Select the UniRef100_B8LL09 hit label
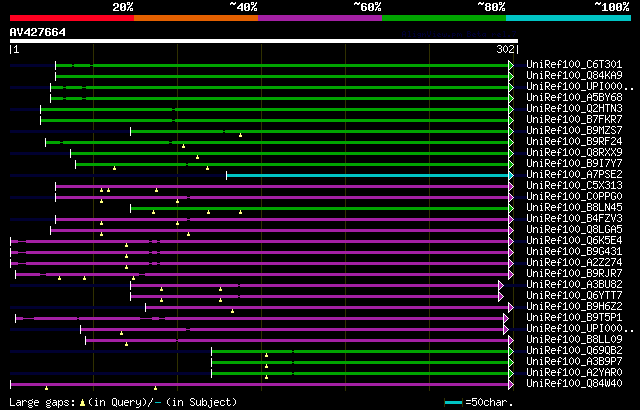The width and height of the screenshot is (640, 410). click(574, 340)
